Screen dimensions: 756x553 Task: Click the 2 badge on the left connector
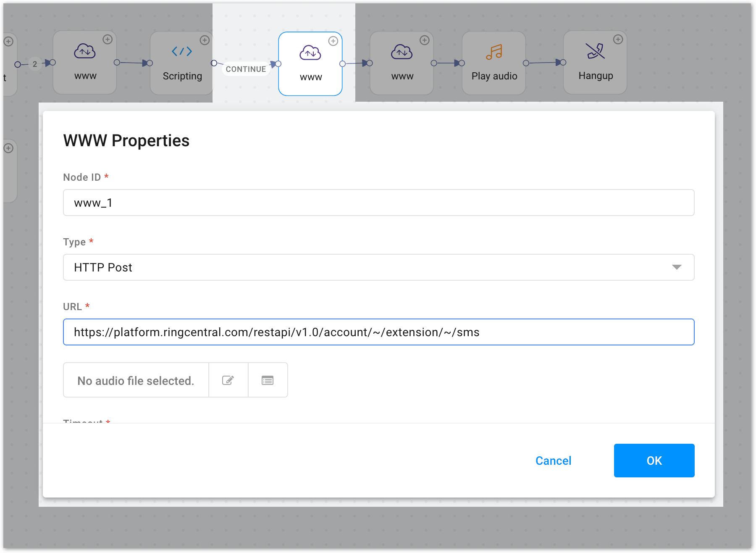tap(34, 64)
